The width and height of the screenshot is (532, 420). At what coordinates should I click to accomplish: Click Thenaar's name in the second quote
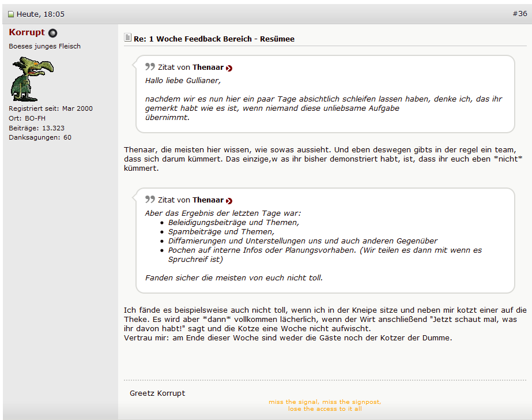pos(207,200)
